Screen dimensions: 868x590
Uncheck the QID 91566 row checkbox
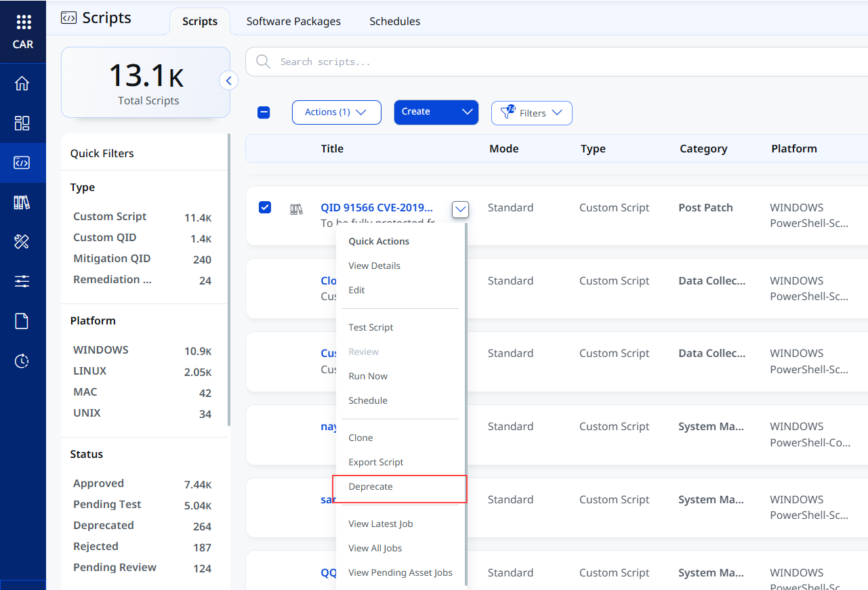[x=265, y=207]
